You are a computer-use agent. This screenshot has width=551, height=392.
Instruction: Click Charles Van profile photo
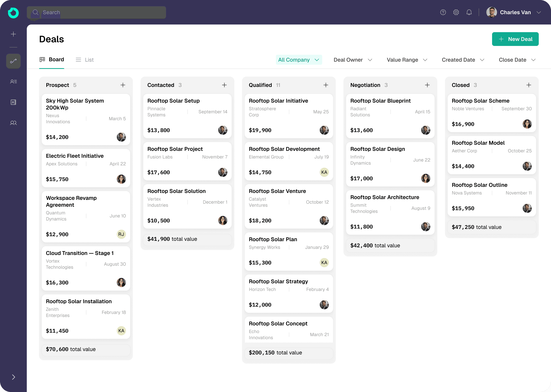point(491,12)
